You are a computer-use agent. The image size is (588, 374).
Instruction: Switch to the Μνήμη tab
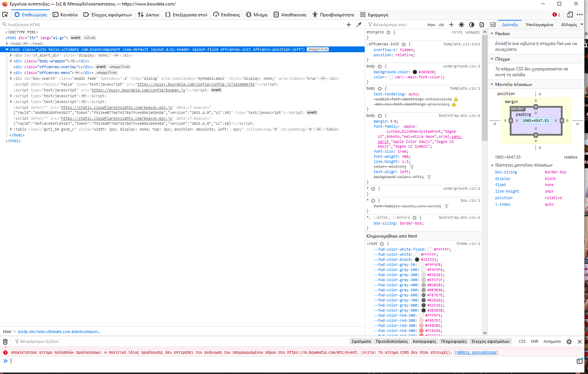point(257,15)
